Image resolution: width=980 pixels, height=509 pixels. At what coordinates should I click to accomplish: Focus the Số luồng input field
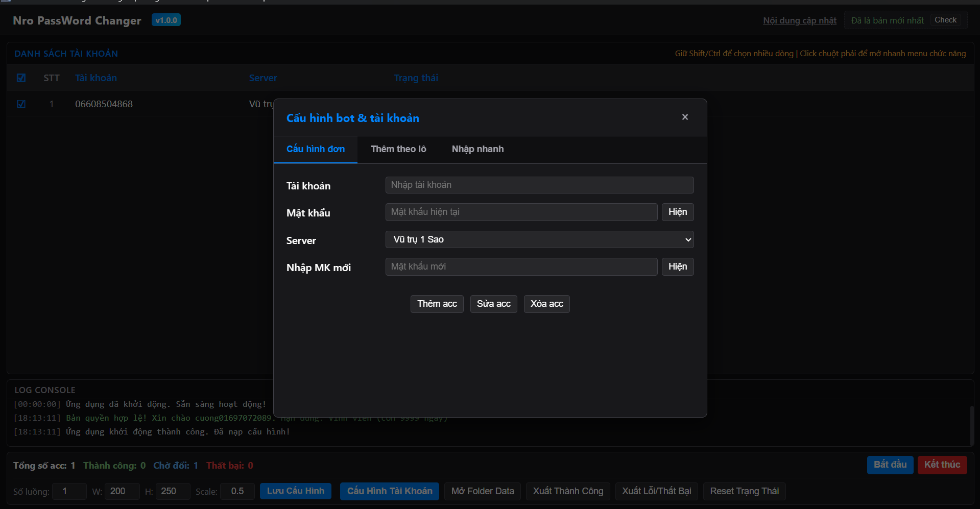click(69, 491)
